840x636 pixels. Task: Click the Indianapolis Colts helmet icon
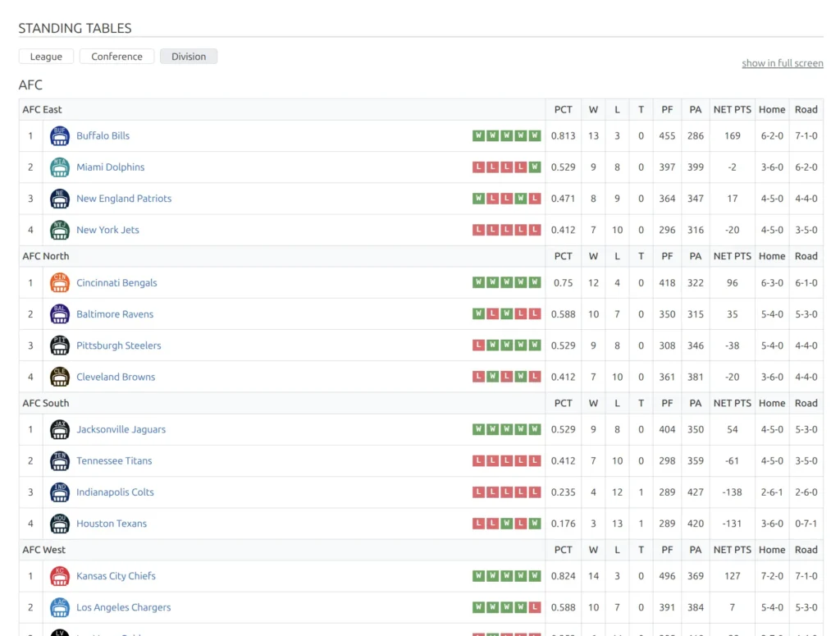click(x=59, y=492)
